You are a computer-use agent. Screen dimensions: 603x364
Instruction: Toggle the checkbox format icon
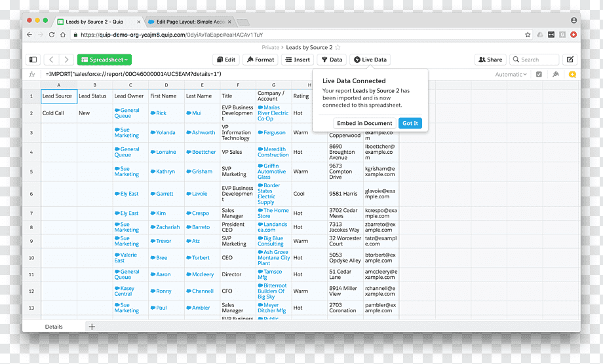coord(539,75)
